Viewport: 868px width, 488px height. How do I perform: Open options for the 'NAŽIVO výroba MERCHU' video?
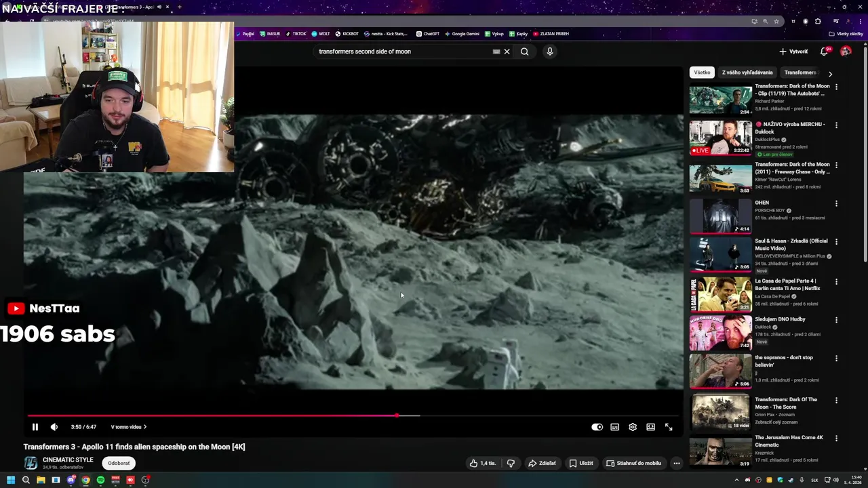tap(836, 125)
